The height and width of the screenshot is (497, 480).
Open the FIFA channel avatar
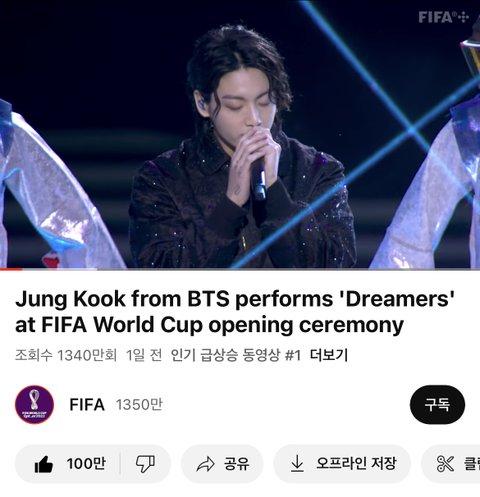34,405
